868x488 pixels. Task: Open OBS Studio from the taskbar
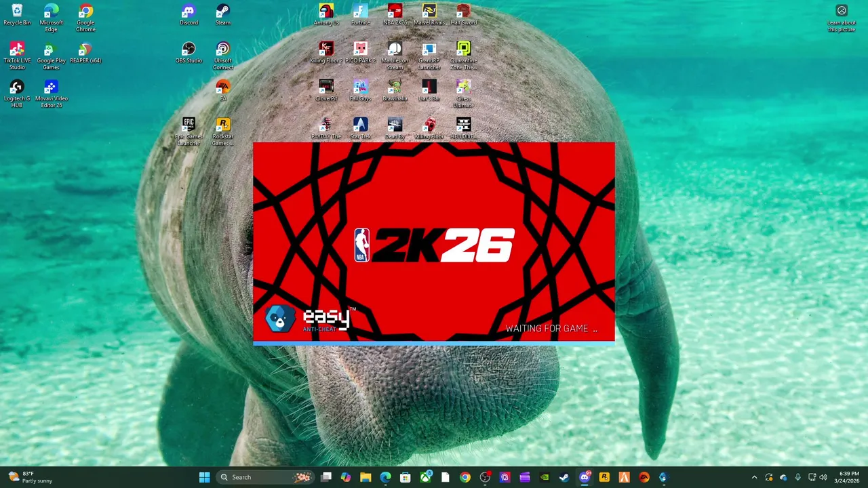point(485,477)
